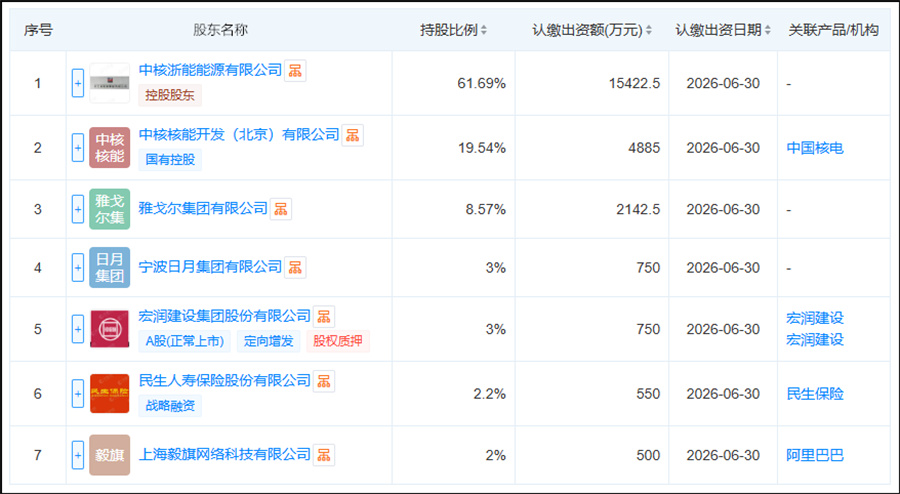Click the 宏润建设 red logo

coord(110,329)
